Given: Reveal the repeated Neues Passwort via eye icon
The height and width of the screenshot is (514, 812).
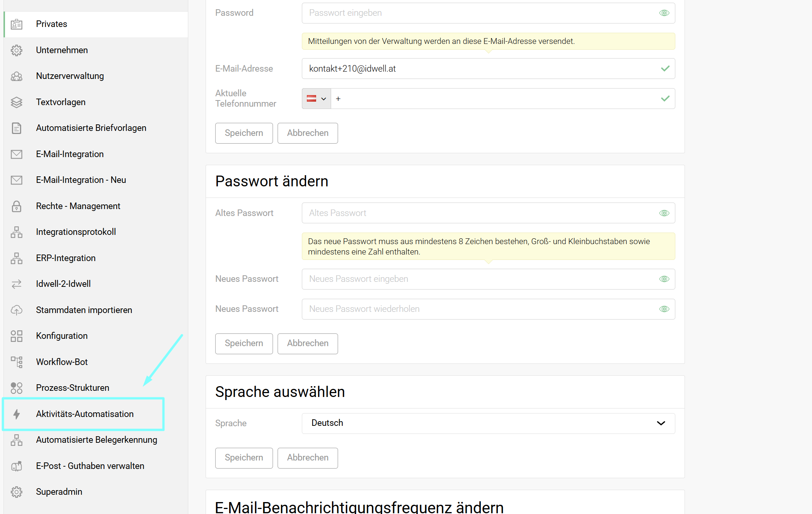Looking at the screenshot, I should coord(664,309).
